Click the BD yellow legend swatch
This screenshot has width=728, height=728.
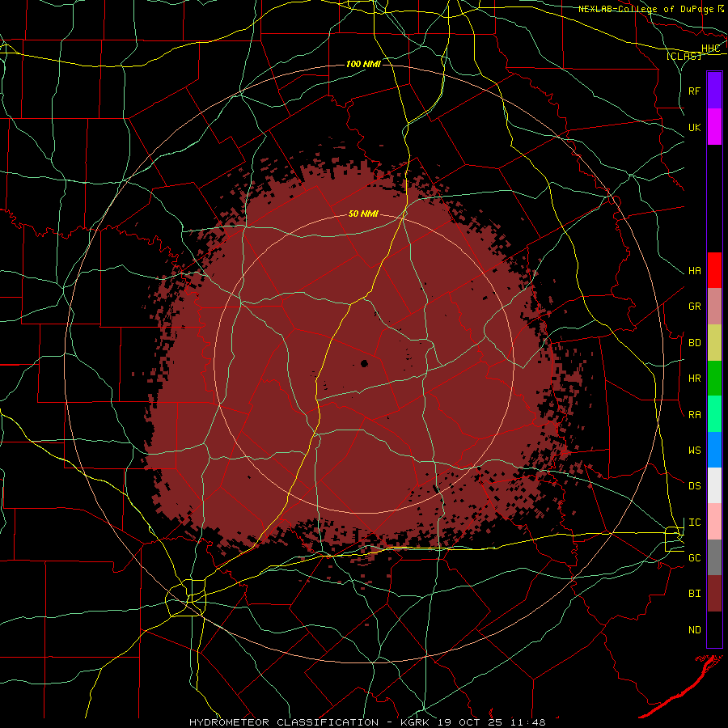tap(714, 343)
